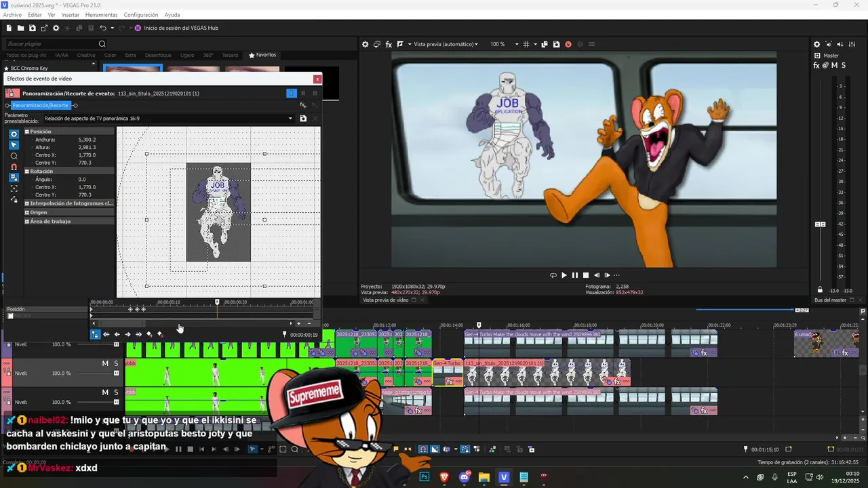The width and height of the screenshot is (868, 488).
Task: Click the Altura value 2,981.3
Action: [x=87, y=147]
